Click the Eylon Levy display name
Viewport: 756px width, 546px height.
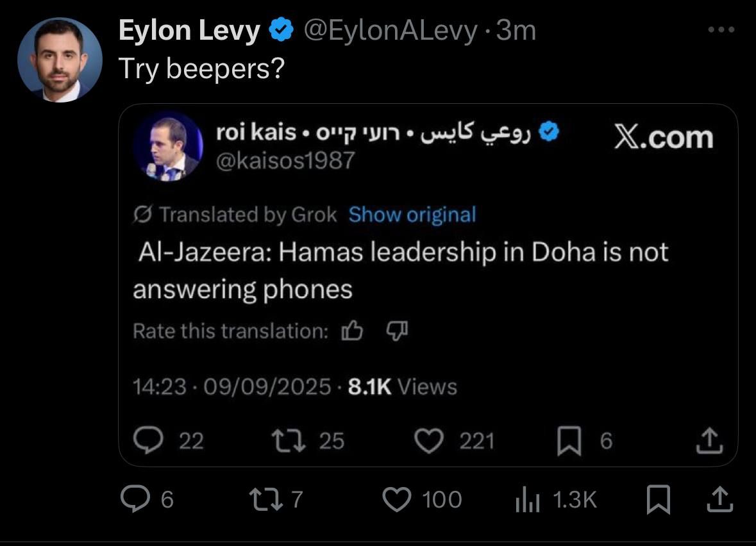[189, 31]
